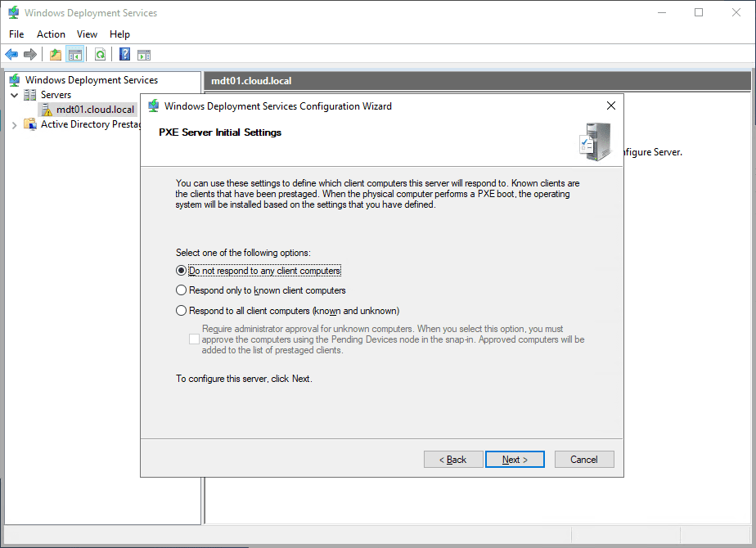The height and width of the screenshot is (548, 756).
Task: Select the Servers tree item label
Action: pos(56,94)
